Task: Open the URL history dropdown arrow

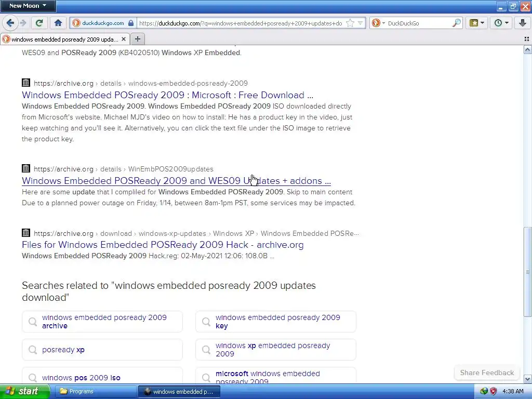Action: (x=361, y=23)
